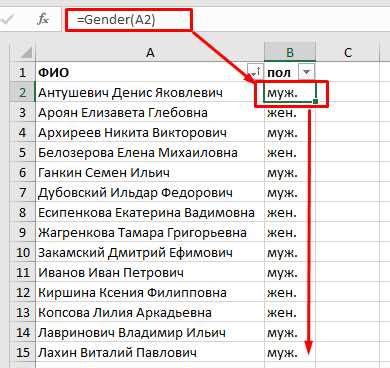Open the Insert Function fx button
Screen dimensions: 390x368
tap(43, 20)
